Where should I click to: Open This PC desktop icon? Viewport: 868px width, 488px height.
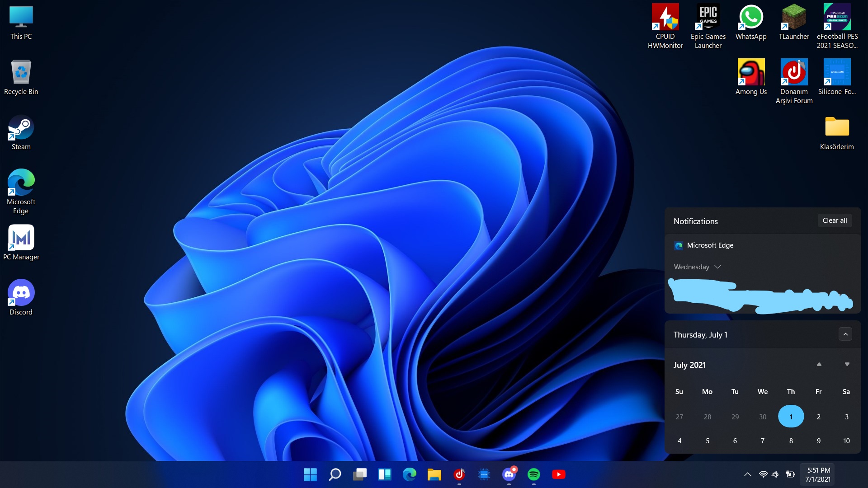21,23
